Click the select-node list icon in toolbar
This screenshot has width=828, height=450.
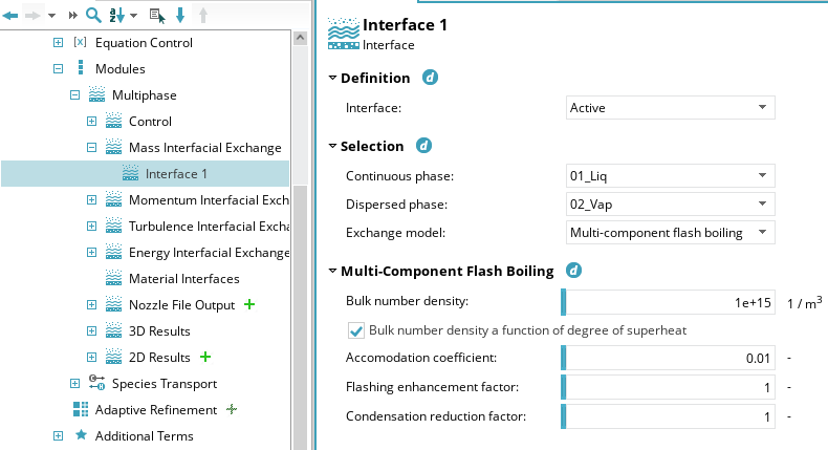tap(157, 15)
